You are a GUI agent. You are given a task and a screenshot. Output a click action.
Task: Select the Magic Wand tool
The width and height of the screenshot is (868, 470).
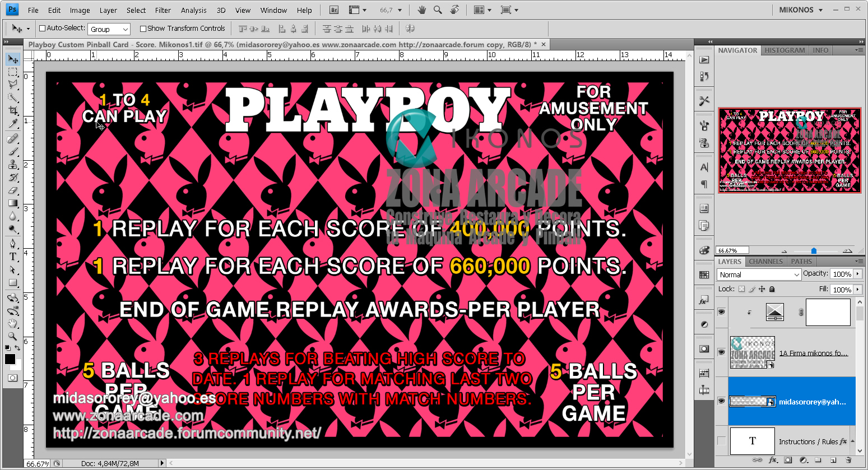(x=13, y=97)
